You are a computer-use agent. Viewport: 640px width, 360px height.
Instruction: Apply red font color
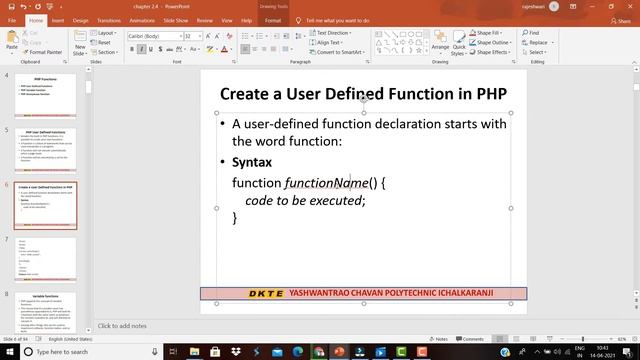click(x=224, y=49)
